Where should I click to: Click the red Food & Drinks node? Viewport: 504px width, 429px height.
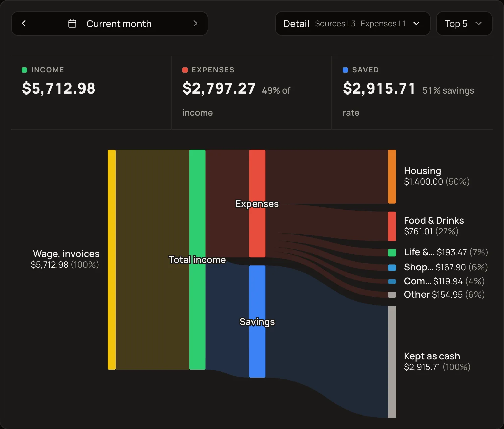[392, 226]
